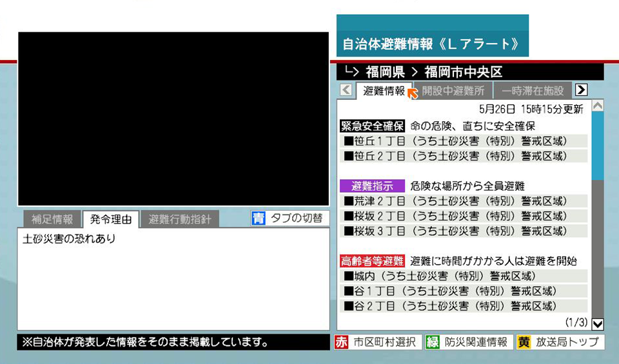619x364 pixels.
Task: Click the ※自治体が発表した情報 notice bar
Action: [x=173, y=342]
